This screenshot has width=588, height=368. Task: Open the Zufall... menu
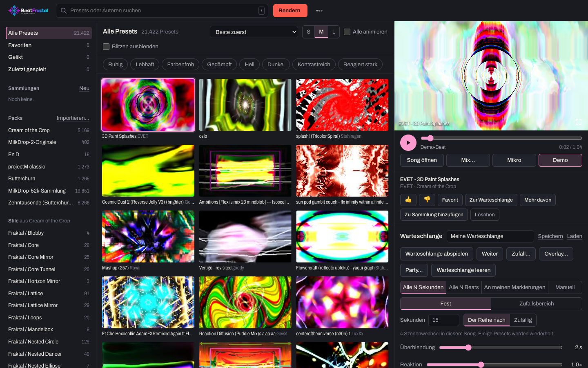(521, 254)
